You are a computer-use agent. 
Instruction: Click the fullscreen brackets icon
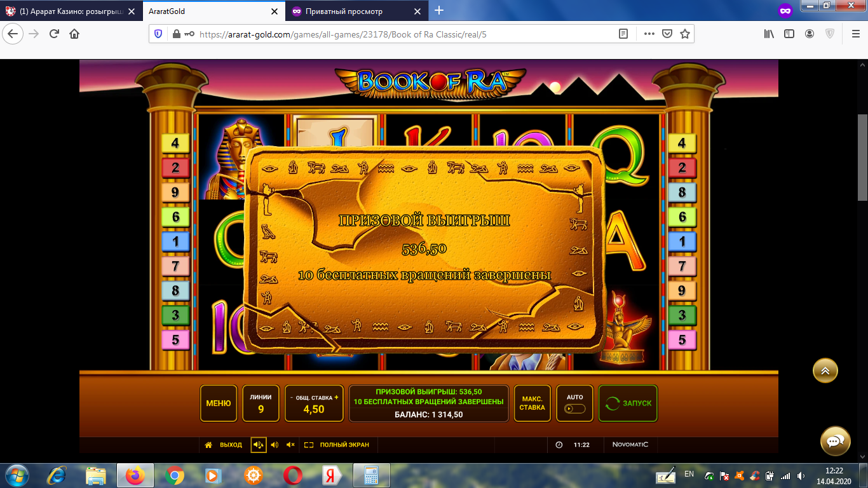(309, 445)
